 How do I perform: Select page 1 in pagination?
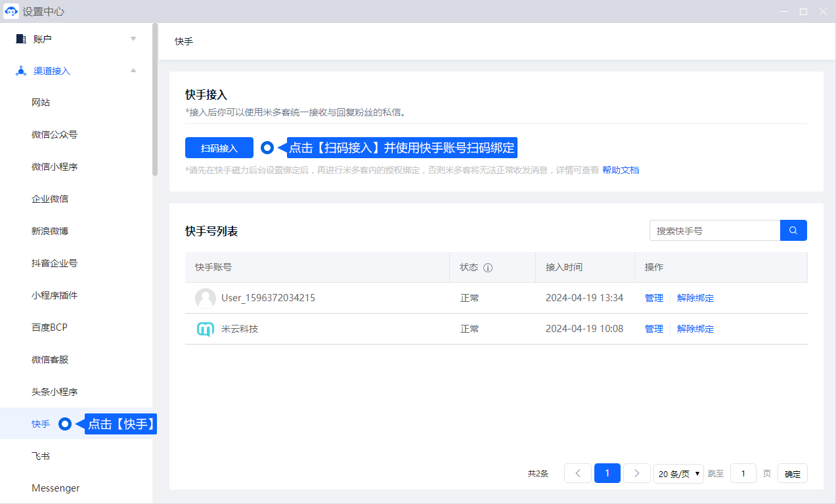coord(607,473)
